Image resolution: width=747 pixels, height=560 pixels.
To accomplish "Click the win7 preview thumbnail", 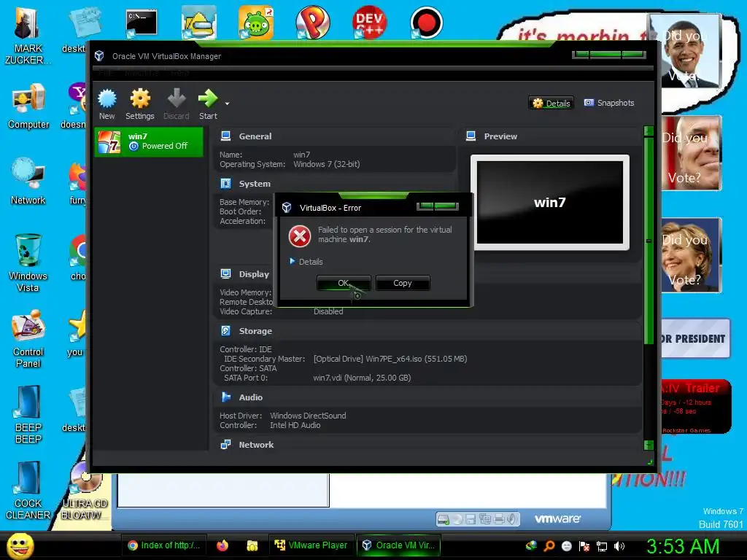I will pos(550,203).
